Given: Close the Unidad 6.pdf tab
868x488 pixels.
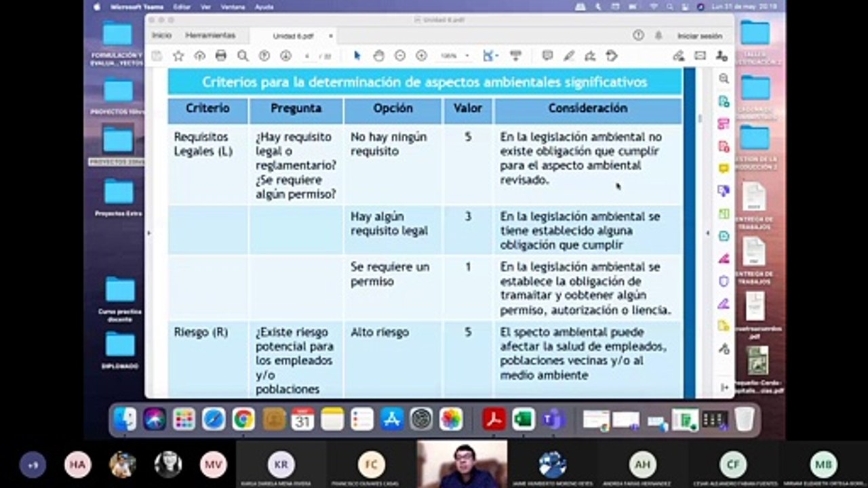Looking at the screenshot, I should 331,36.
